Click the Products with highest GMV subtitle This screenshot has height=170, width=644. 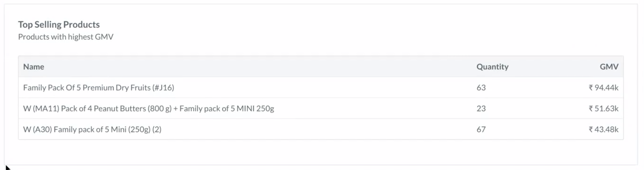point(66,37)
